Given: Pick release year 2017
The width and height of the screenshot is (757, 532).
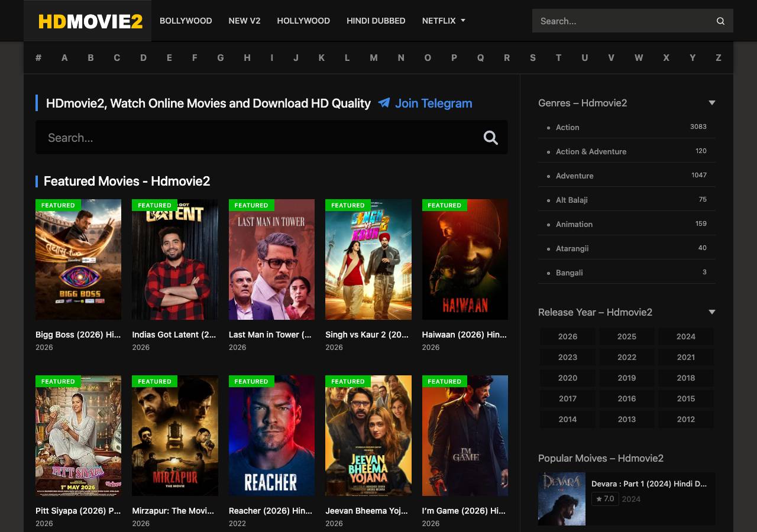Looking at the screenshot, I should pyautogui.click(x=568, y=398).
